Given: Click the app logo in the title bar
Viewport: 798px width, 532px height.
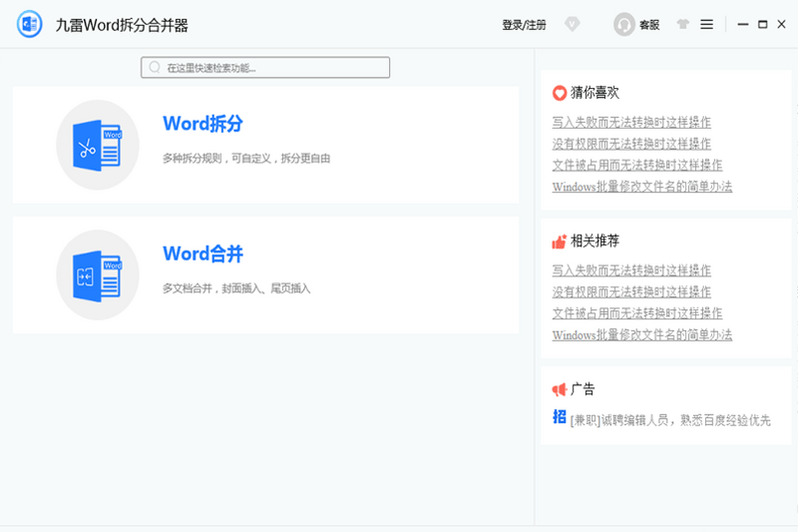Looking at the screenshot, I should click(x=28, y=23).
